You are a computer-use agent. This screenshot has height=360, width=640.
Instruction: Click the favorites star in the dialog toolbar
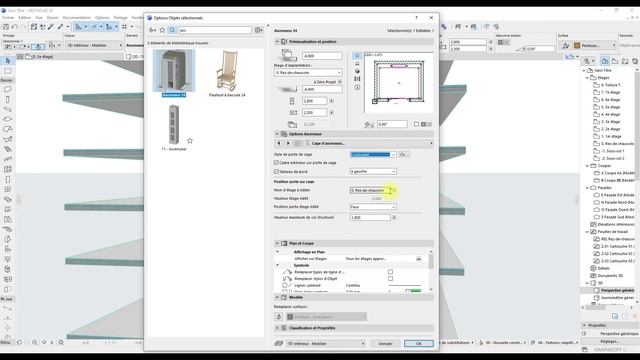pyautogui.click(x=162, y=30)
